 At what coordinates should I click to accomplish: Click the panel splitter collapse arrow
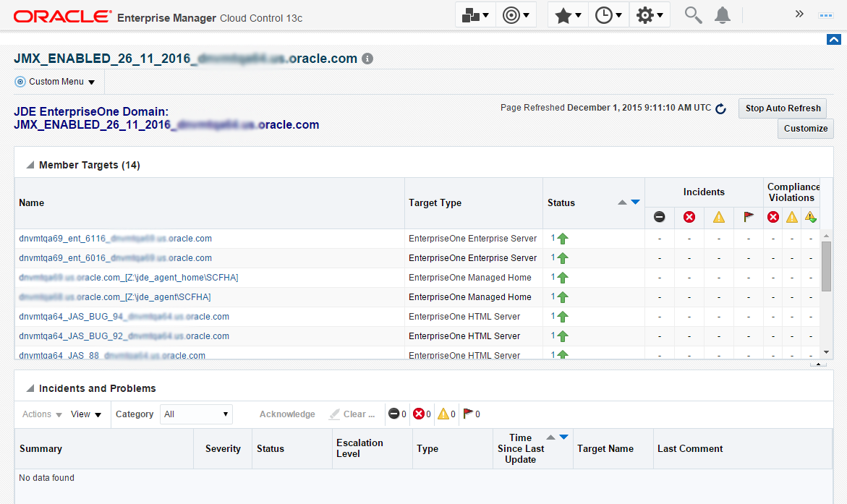[818, 364]
